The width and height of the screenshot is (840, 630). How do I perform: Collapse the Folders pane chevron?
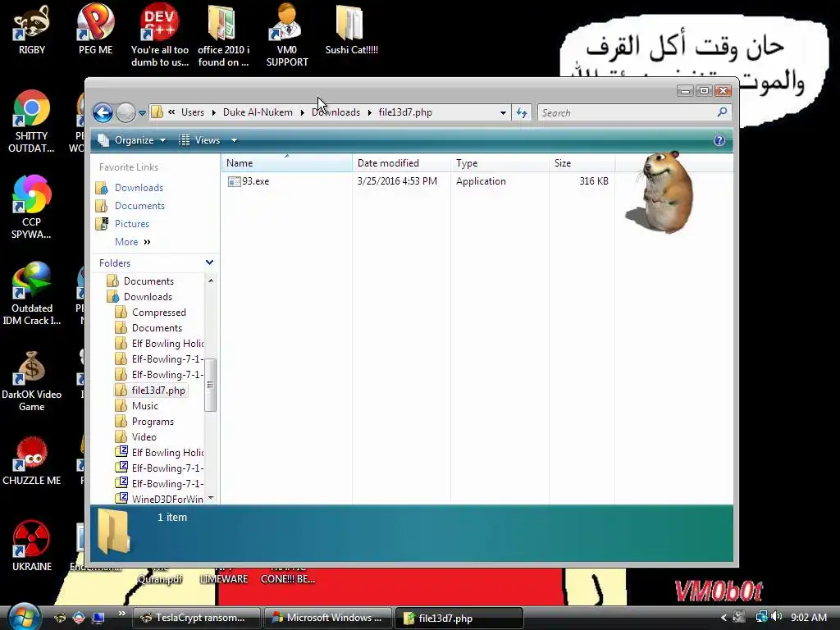[x=209, y=262]
